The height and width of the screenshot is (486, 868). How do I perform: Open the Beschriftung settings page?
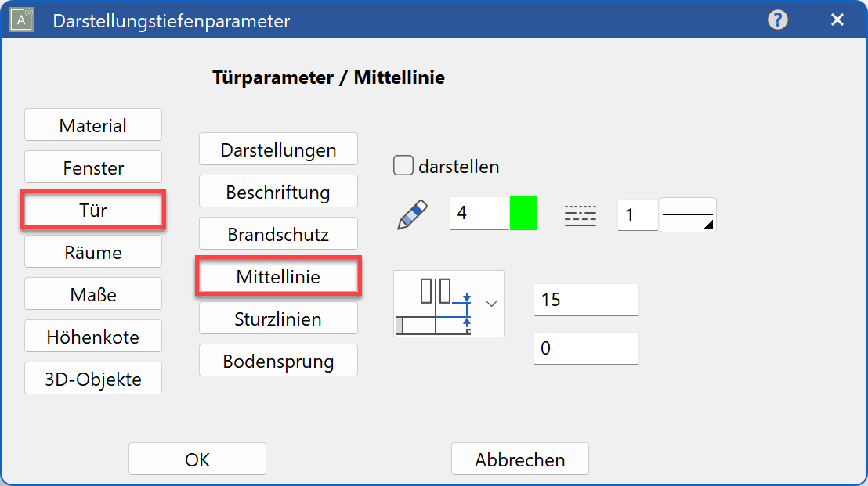coord(278,191)
